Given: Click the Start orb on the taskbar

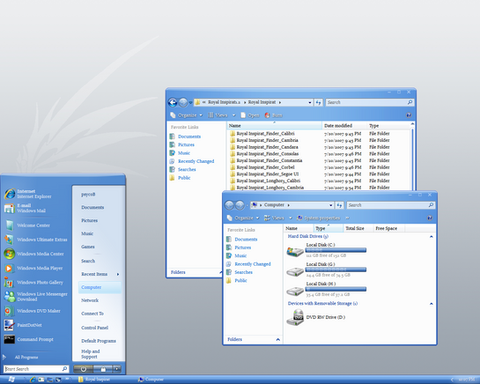Looking at the screenshot, I should (x=11, y=379).
